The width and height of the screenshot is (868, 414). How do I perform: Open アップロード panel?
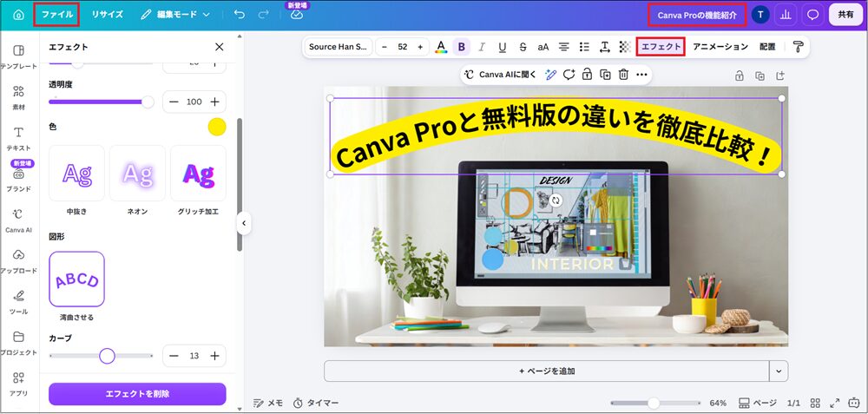(x=19, y=261)
